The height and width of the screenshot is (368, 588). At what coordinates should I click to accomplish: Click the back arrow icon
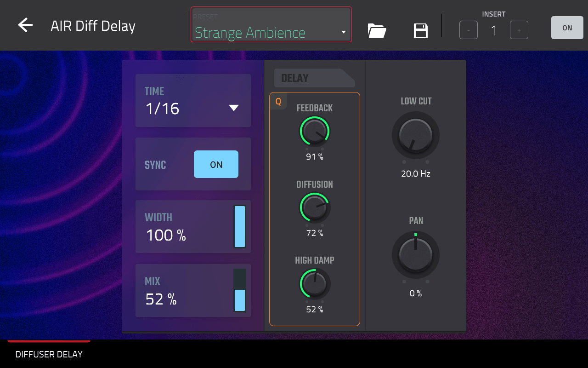[x=25, y=25]
